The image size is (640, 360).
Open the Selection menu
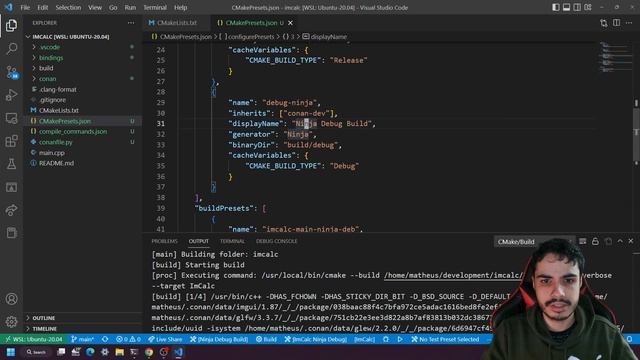click(68, 7)
